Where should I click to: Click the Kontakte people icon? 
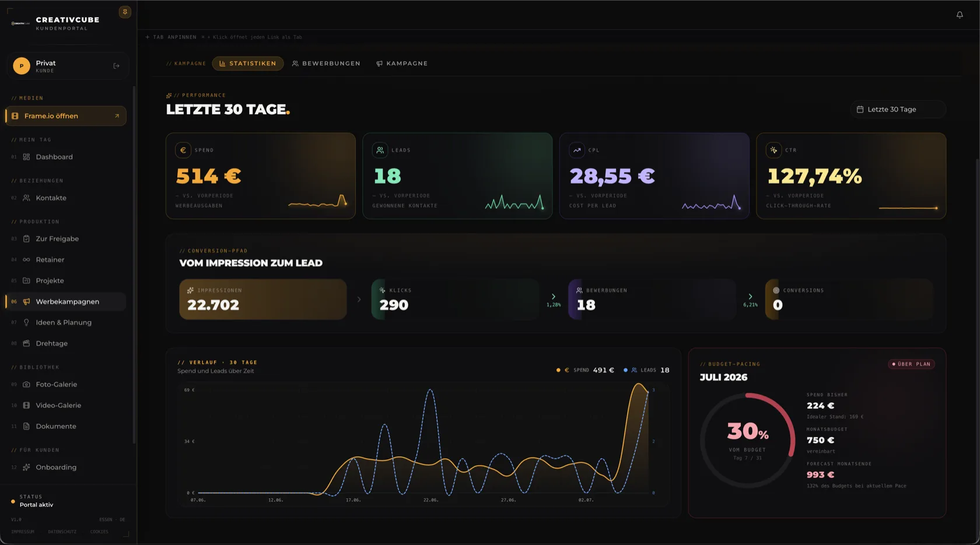26,198
